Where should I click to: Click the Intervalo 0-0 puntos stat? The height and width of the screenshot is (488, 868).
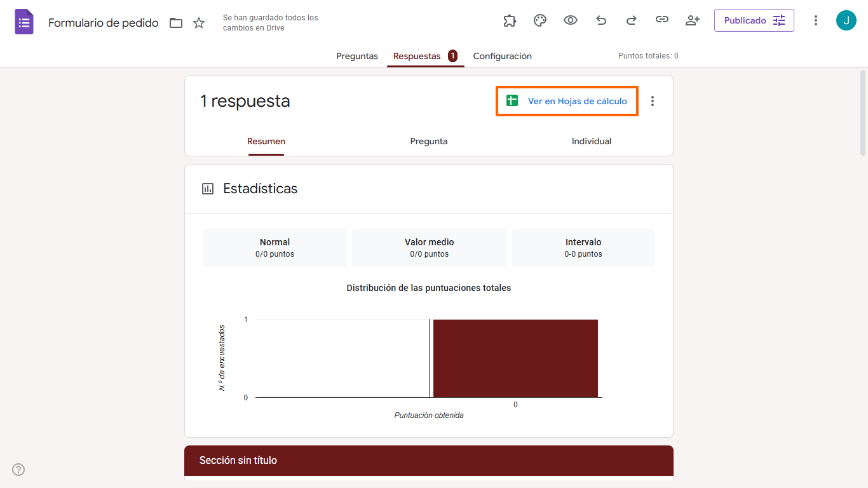(583, 248)
